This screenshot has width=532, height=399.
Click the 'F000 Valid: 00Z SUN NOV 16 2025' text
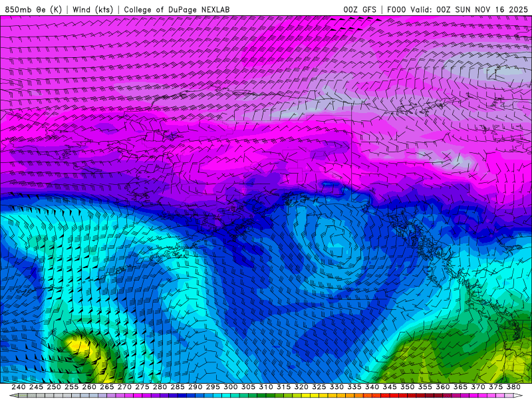(458, 9)
